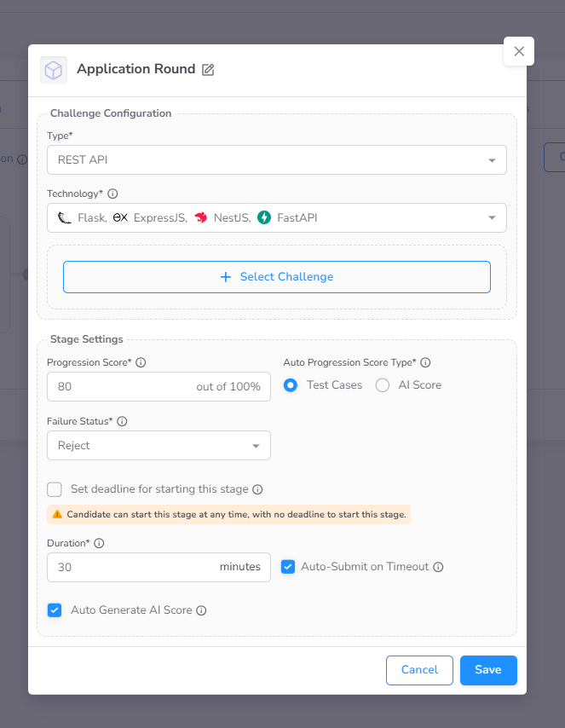Open the Type dropdown showing REST API
The height and width of the screenshot is (728, 565).
[x=277, y=159]
